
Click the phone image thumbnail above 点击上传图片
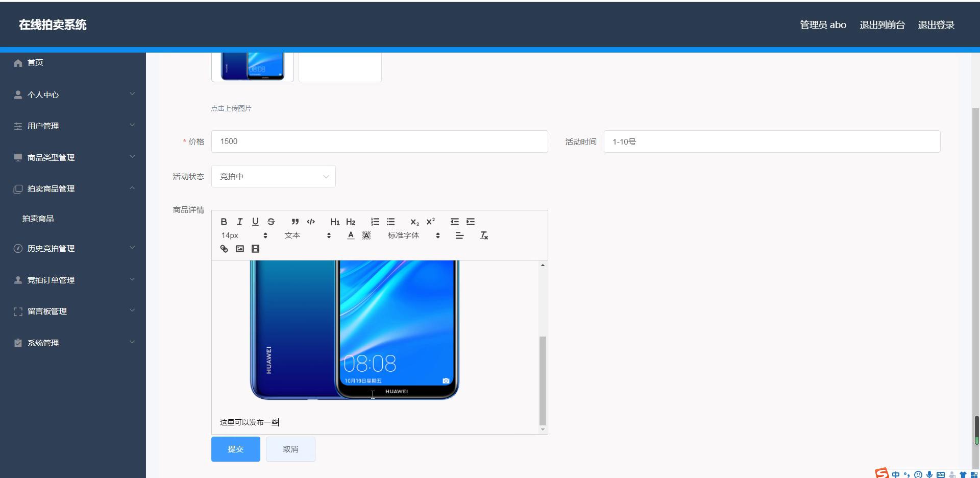coord(252,65)
